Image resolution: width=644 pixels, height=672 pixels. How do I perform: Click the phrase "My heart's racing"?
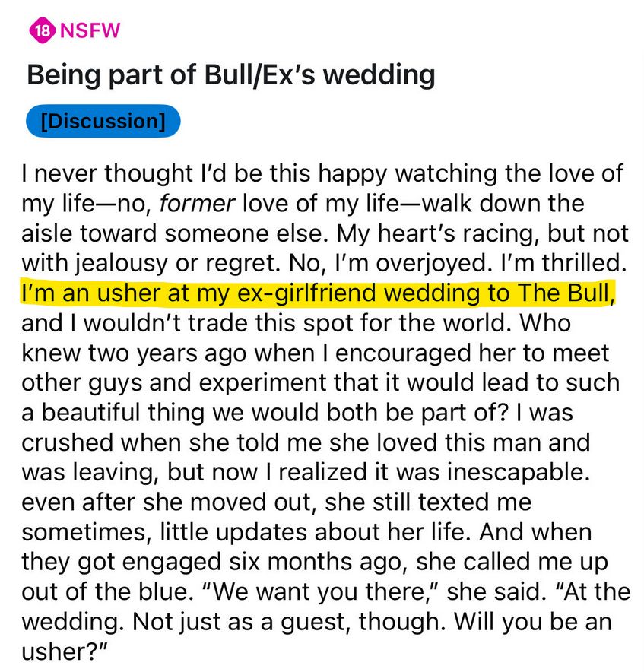point(464,233)
